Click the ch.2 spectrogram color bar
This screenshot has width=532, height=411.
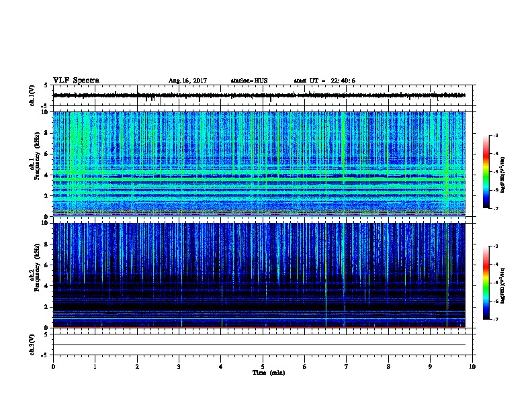486,283
